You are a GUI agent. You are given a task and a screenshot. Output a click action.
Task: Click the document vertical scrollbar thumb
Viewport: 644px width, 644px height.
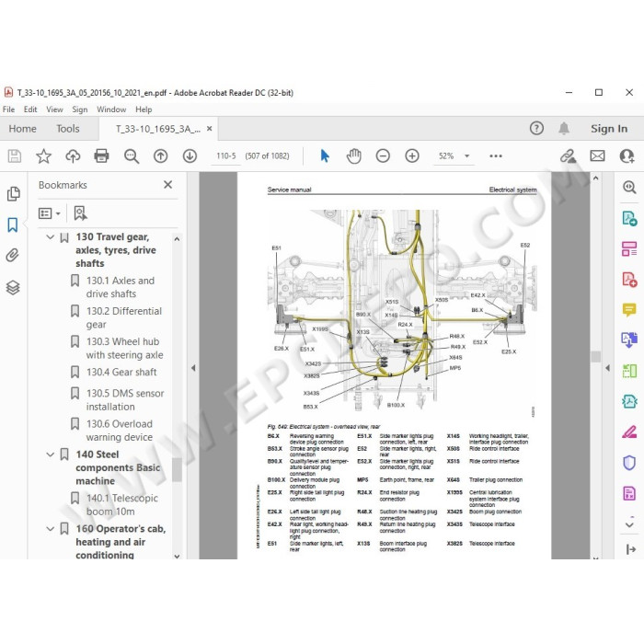[595, 356]
